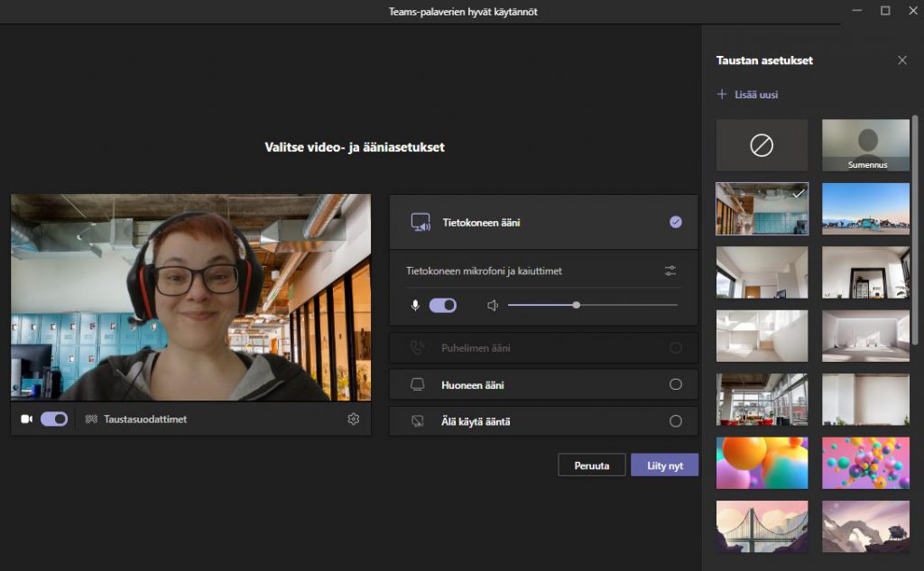This screenshot has width=924, height=571.
Task: Select the plain white wall with plant background
Action: pos(865,400)
